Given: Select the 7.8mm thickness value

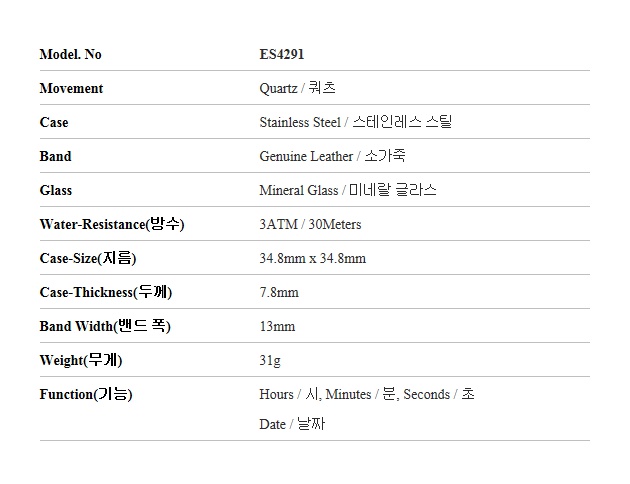Looking at the screenshot, I should (279, 292).
